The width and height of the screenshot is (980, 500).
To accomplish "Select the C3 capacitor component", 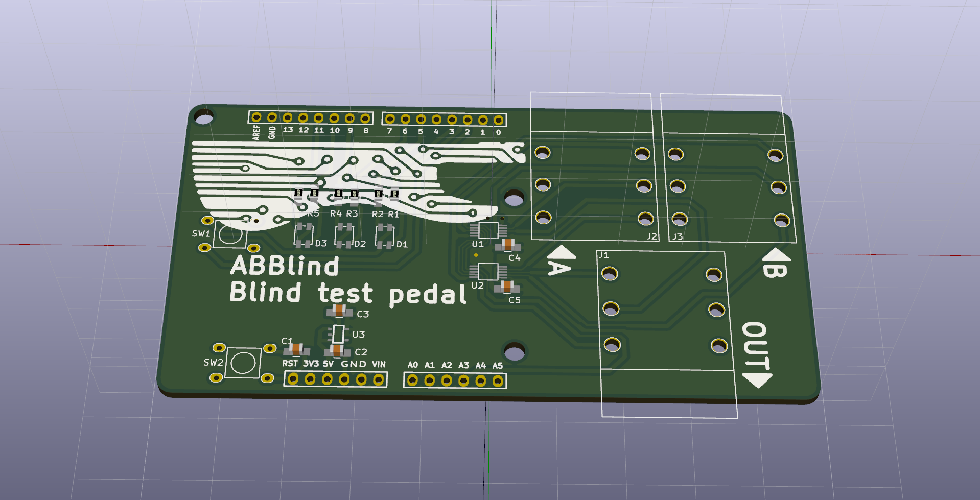I will click(x=340, y=311).
